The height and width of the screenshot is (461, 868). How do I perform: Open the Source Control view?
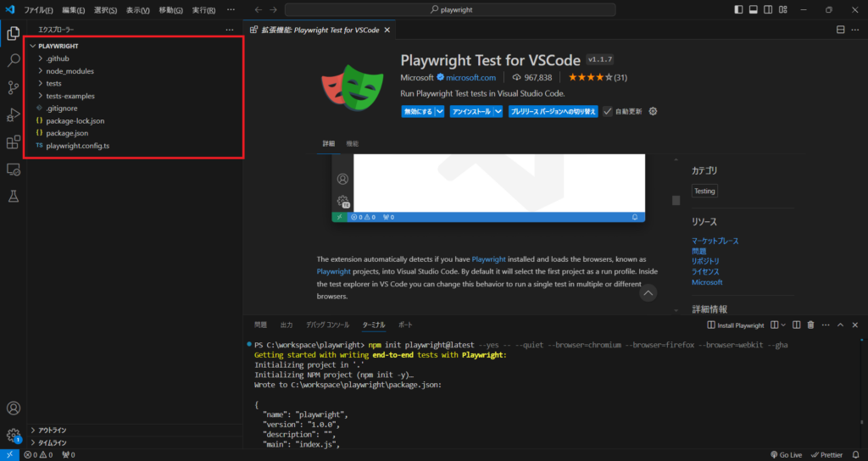click(x=14, y=87)
